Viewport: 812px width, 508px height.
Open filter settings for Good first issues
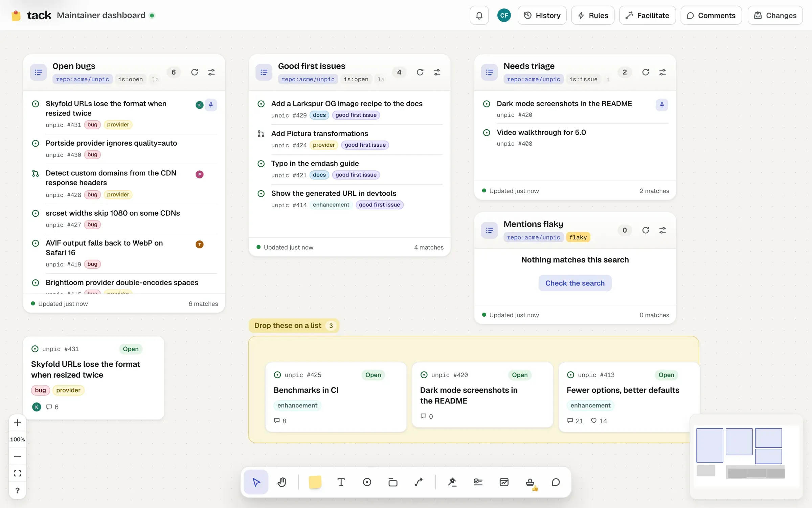(437, 72)
